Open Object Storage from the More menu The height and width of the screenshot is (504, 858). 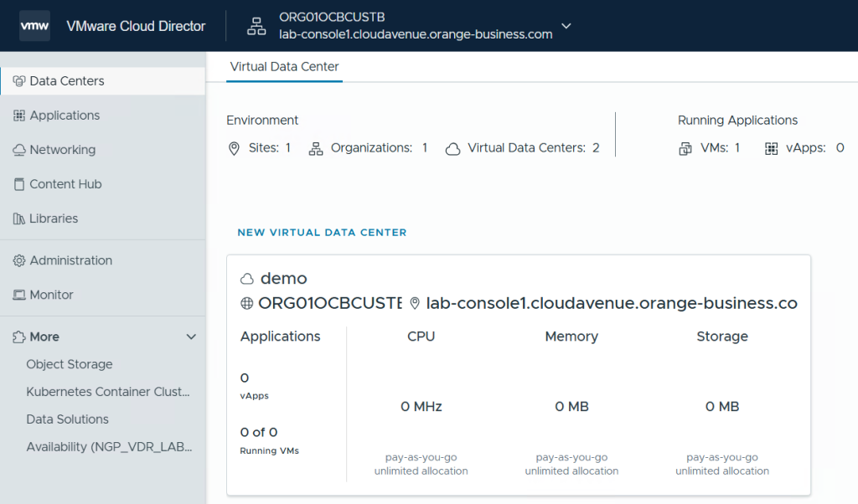point(70,364)
